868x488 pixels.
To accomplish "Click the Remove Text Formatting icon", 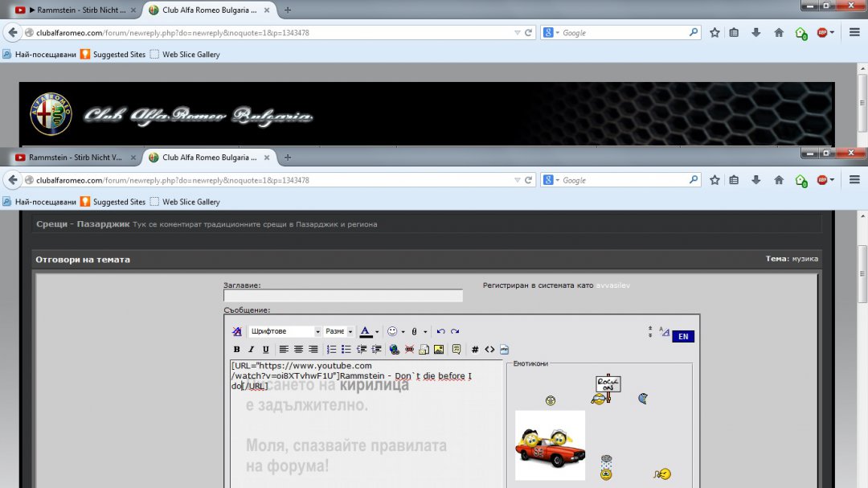I will (x=237, y=331).
